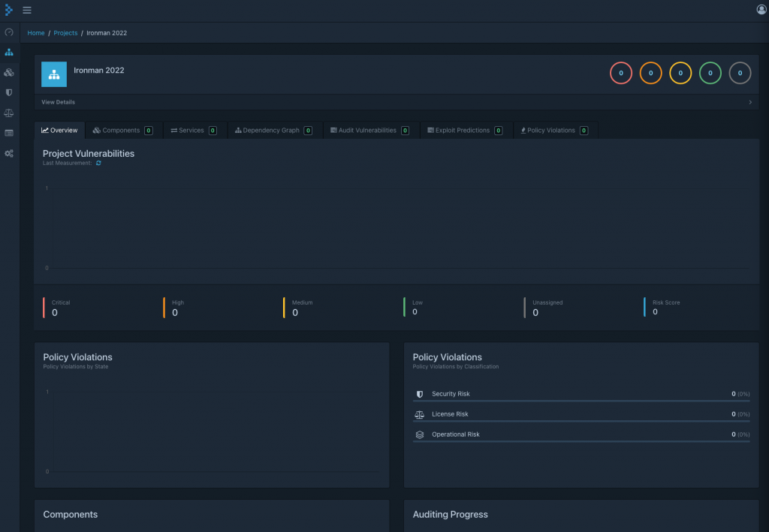Click the Policy Violations tab count badge
Image resolution: width=769 pixels, height=532 pixels.
(x=584, y=131)
